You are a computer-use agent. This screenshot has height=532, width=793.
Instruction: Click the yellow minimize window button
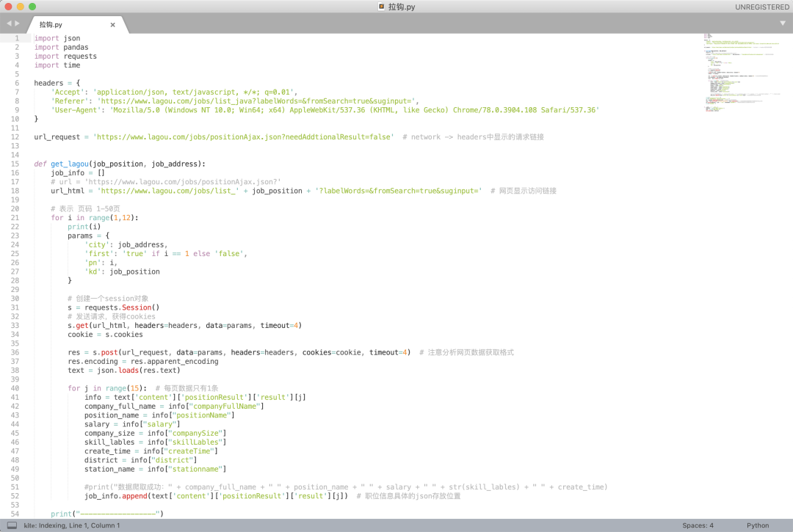21,7
